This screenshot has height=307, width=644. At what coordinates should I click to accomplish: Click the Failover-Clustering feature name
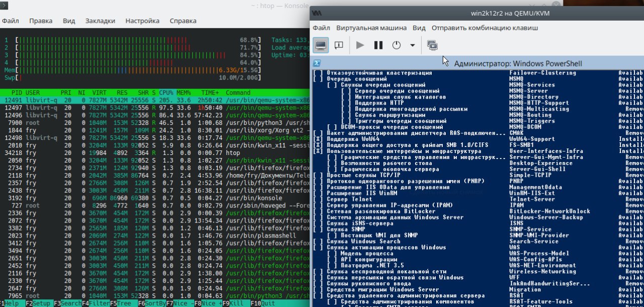click(x=542, y=73)
